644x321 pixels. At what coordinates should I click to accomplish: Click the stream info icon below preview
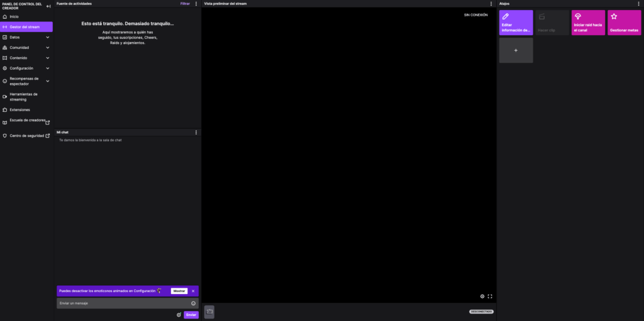tap(209, 312)
